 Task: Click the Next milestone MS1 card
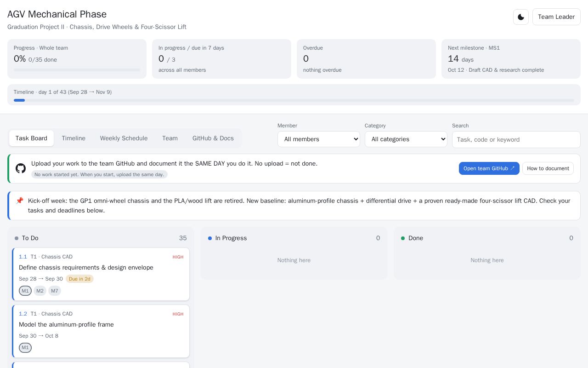511,59
